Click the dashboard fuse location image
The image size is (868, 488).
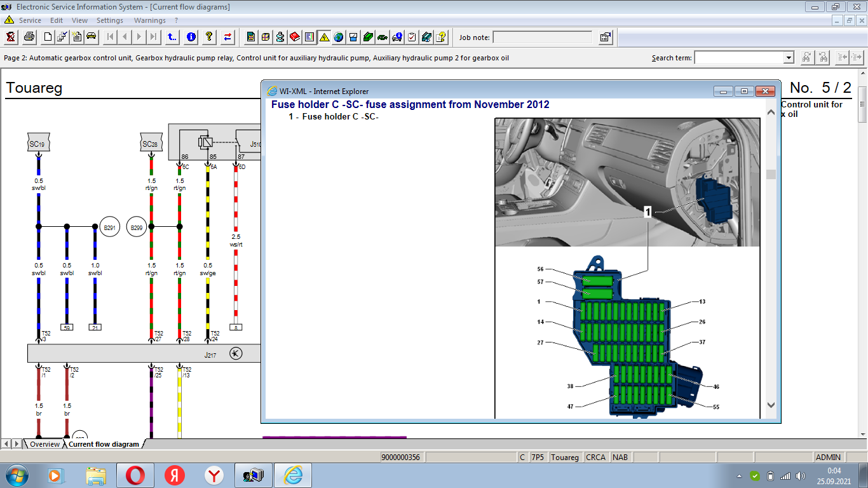627,182
